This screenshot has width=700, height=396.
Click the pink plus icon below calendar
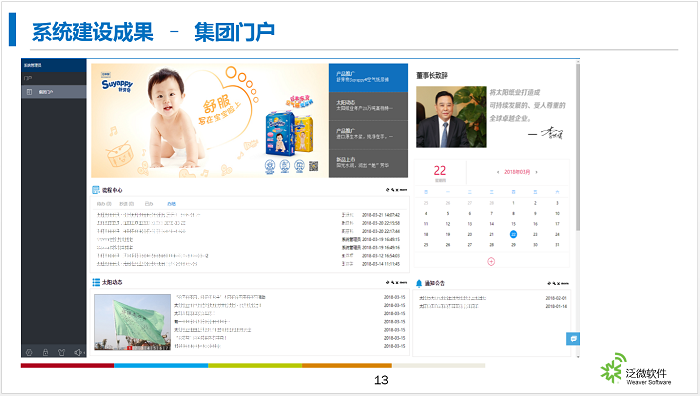tap(491, 262)
